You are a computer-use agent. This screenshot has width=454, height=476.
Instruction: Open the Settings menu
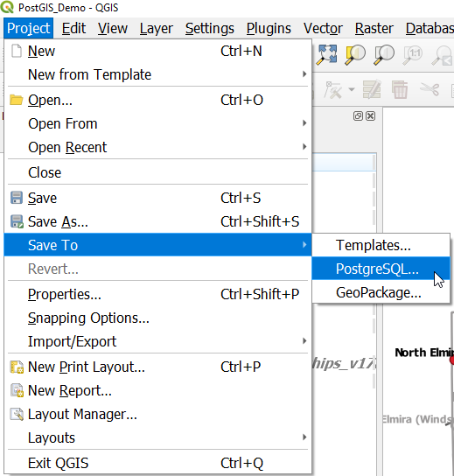pos(210,28)
